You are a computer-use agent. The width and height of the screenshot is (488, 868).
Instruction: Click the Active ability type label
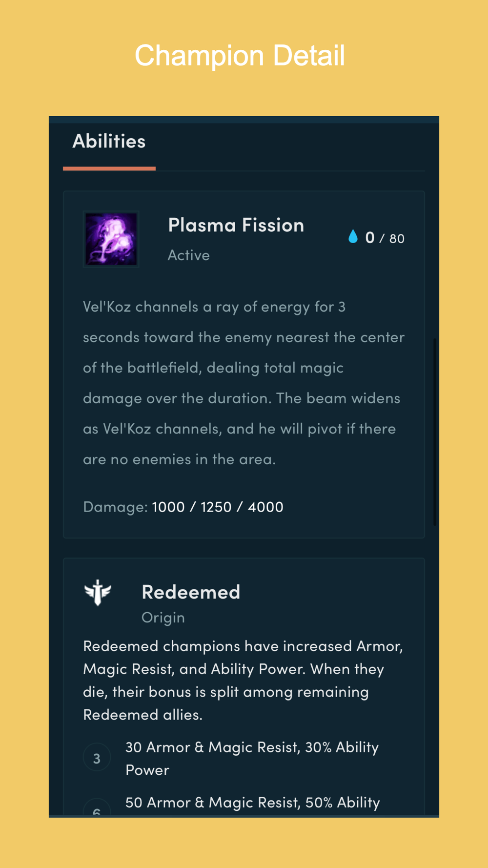(189, 255)
